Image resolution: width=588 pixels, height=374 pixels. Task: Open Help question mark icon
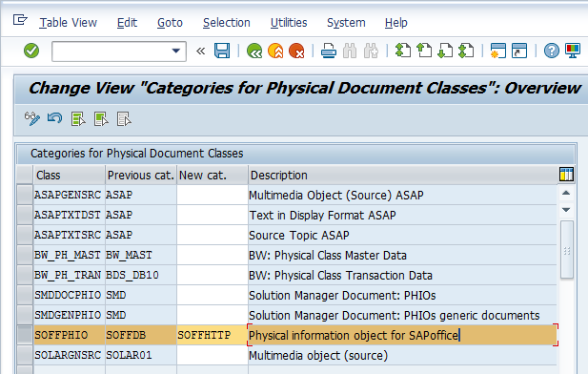click(551, 51)
